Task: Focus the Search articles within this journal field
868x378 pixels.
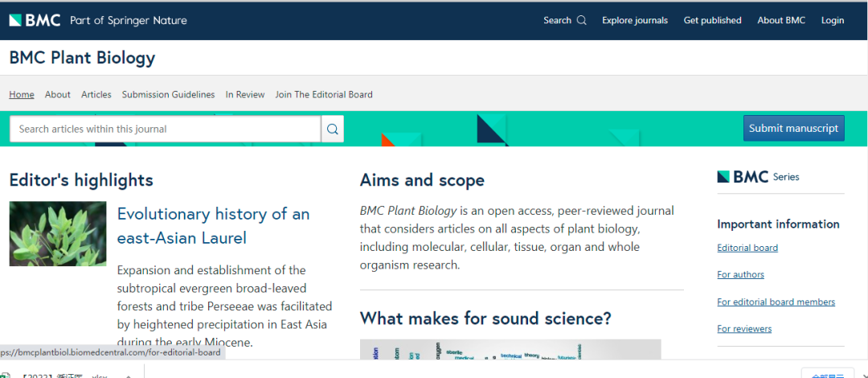Action: point(165,129)
